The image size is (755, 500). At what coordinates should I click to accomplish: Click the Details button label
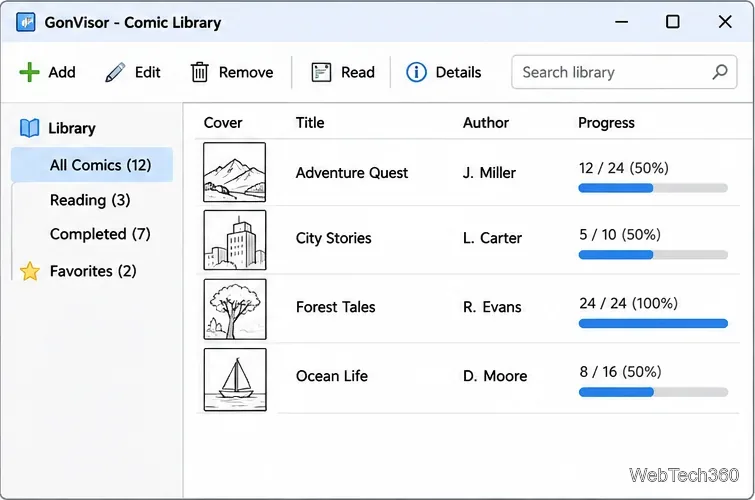(x=458, y=72)
